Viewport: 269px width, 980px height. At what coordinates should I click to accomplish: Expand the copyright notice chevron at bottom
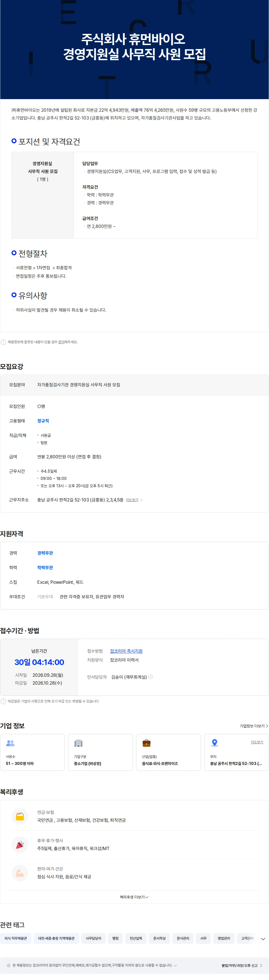[175, 965]
